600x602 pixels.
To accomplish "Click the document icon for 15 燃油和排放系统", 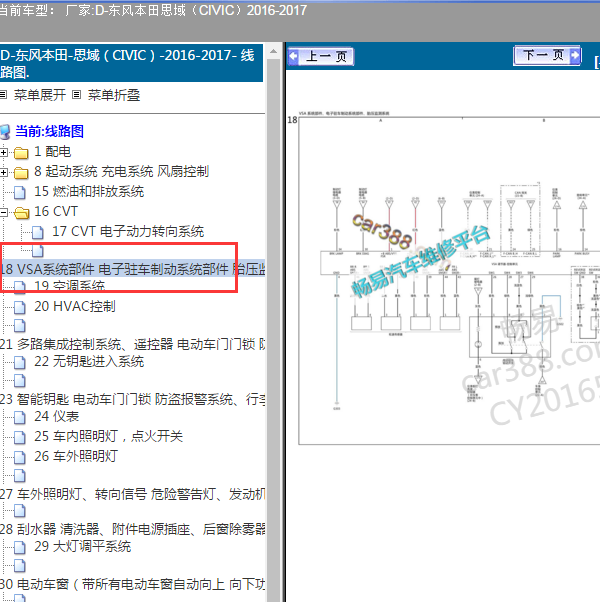I will click(x=20, y=192).
